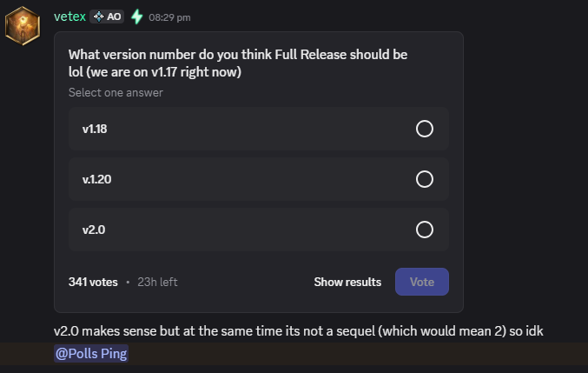Screen dimensions: 588x373
Task: Click the vetex username
Action: click(x=69, y=16)
